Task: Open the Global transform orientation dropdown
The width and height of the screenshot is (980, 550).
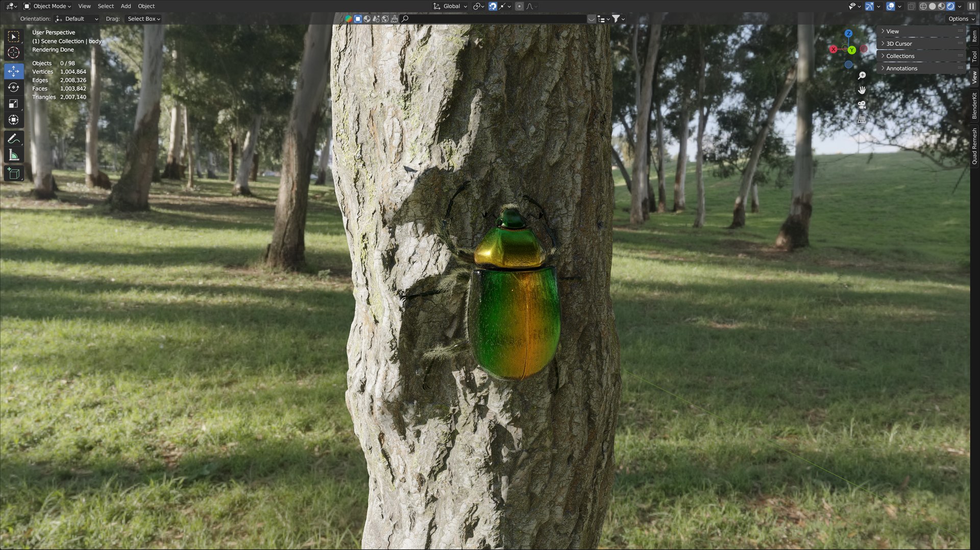Action: click(450, 6)
